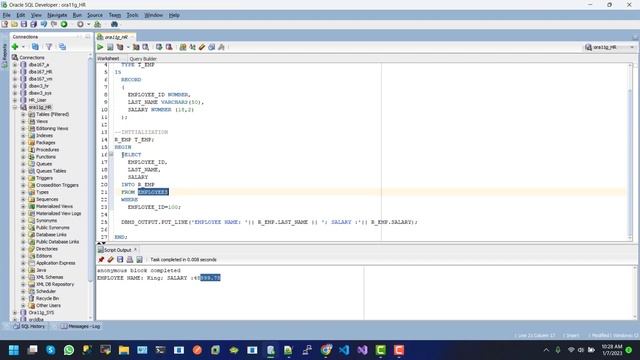Screen dimensions: 640x360
Task: Open the SQL History bottom tab
Action: point(29,327)
